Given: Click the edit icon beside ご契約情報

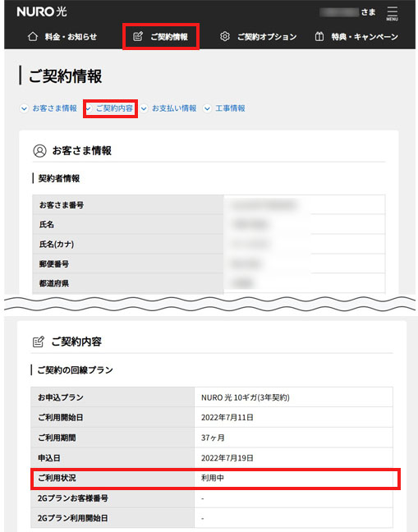Looking at the screenshot, I should click(138, 36).
